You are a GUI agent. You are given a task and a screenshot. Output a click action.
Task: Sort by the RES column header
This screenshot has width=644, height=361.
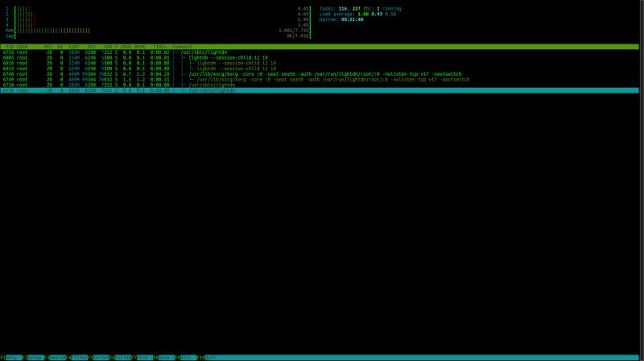coord(91,47)
